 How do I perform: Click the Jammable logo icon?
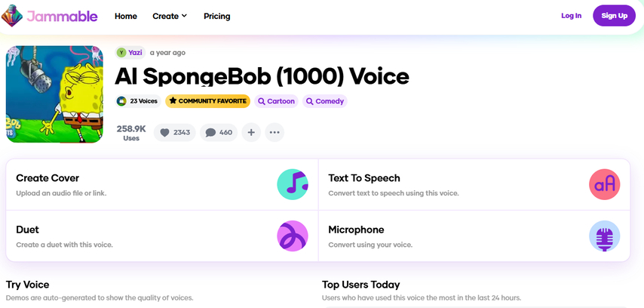tap(12, 15)
